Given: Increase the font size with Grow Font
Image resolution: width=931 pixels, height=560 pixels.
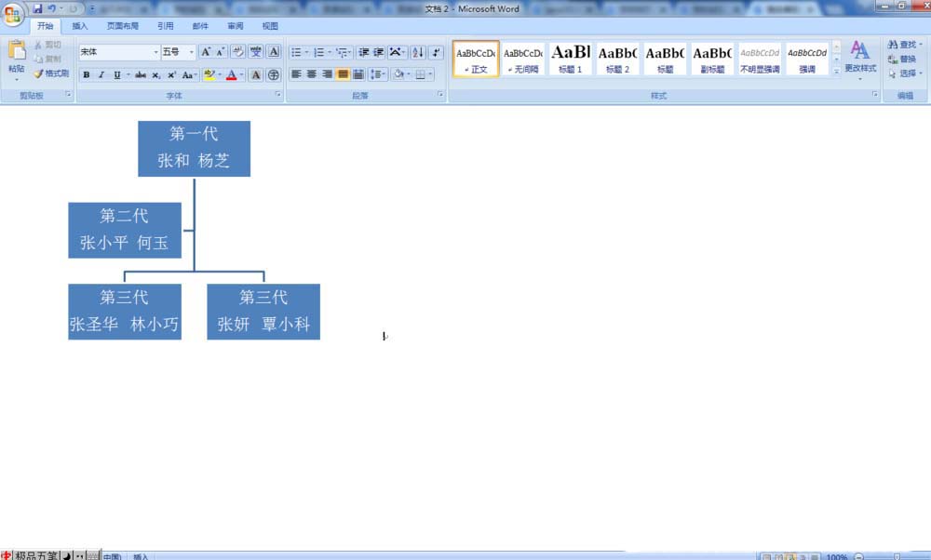Looking at the screenshot, I should [x=206, y=51].
